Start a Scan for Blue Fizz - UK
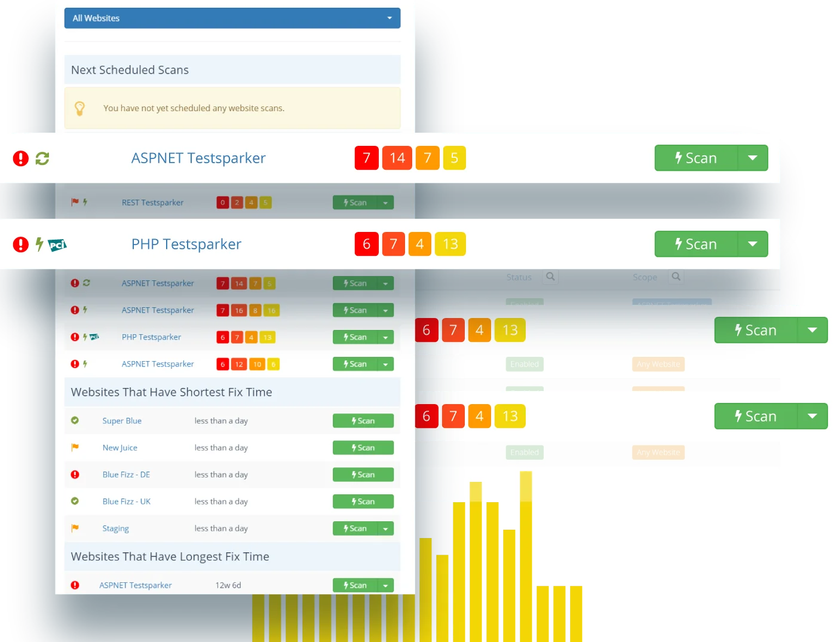Viewport: 840px width, 642px height. pyautogui.click(x=363, y=502)
